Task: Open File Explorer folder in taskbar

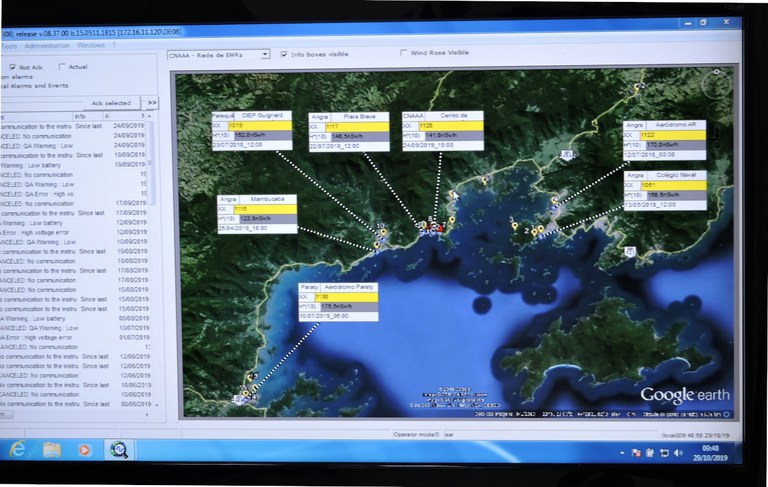Action: point(51,451)
